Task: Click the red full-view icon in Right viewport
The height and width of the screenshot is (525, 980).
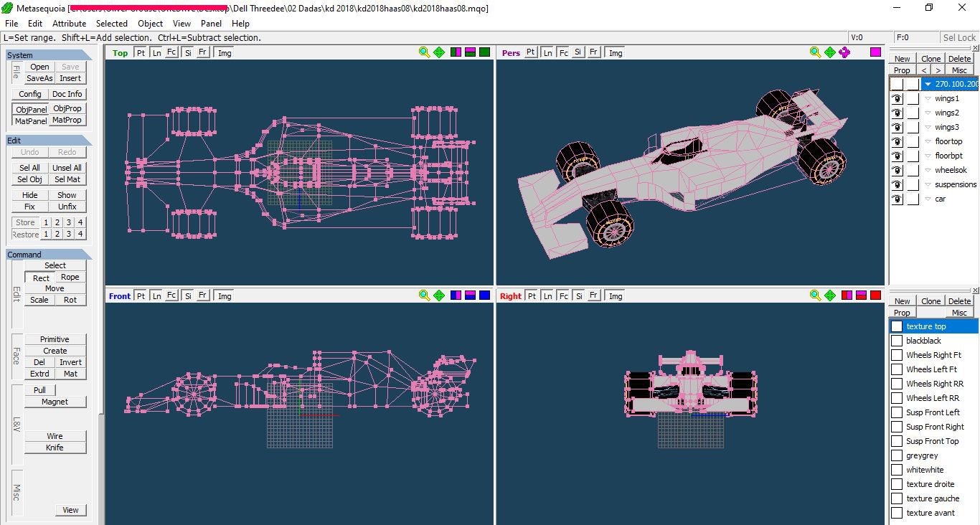Action: pyautogui.click(x=875, y=295)
